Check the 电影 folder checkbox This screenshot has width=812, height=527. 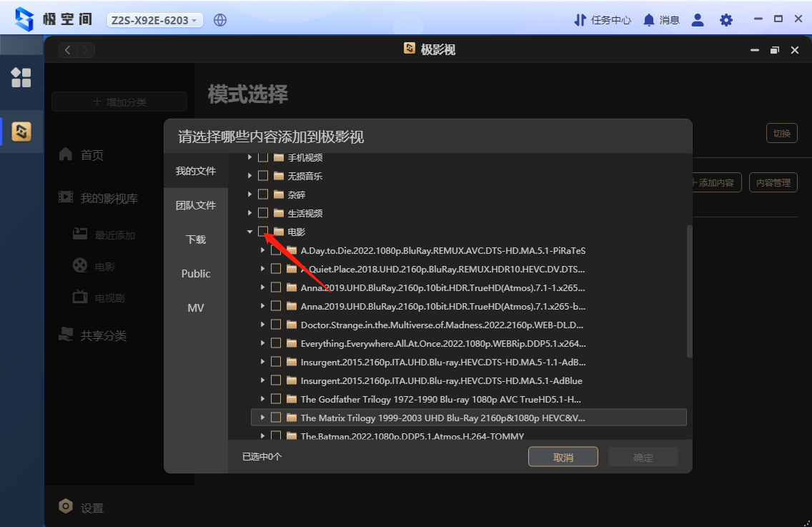[263, 232]
